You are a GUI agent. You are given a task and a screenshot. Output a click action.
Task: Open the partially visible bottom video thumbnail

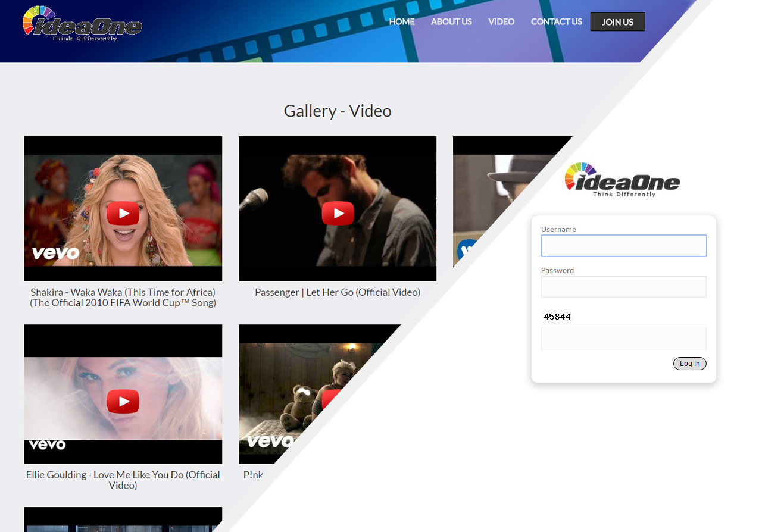pyautogui.click(x=123, y=520)
